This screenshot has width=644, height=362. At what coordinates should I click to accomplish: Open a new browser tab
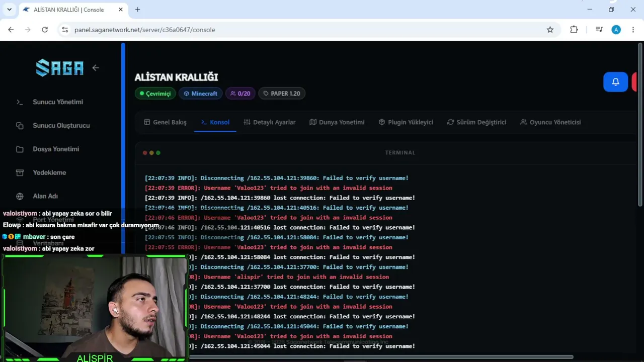(x=137, y=10)
